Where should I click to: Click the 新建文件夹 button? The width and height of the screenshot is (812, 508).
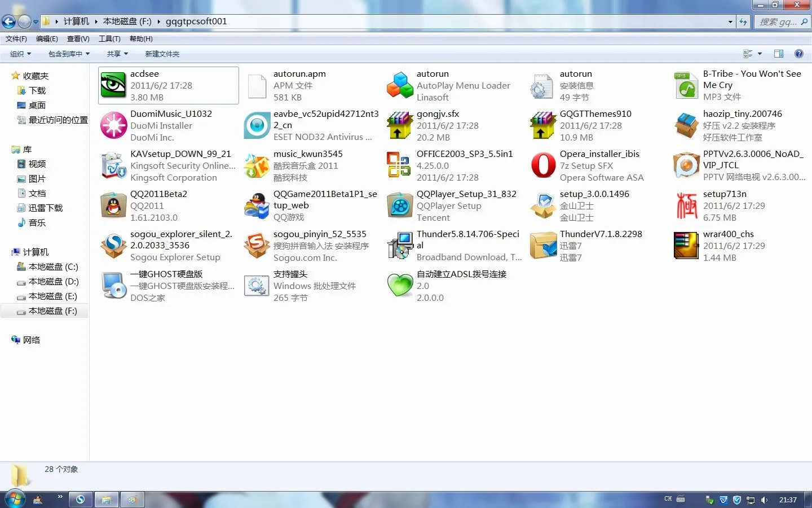[162, 54]
